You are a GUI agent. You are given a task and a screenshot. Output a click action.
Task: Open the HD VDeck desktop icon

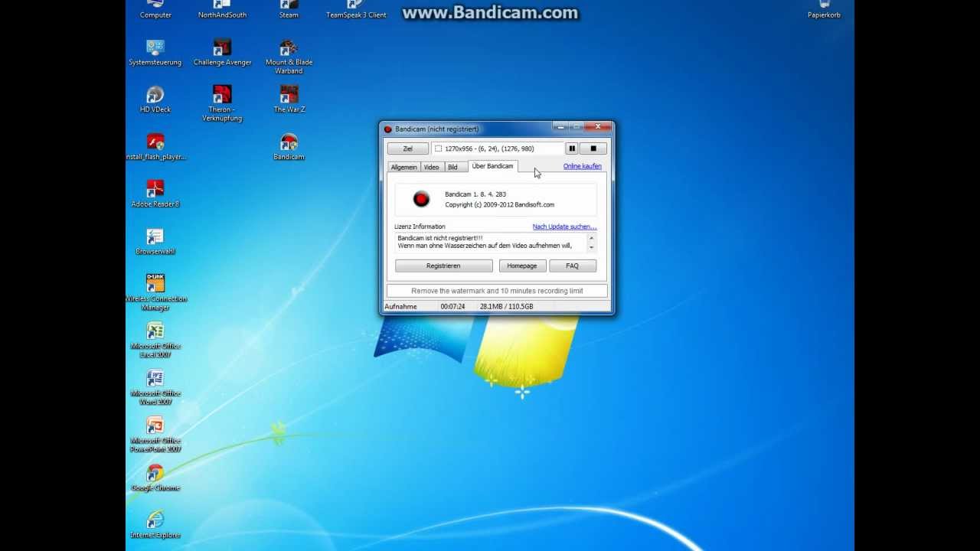(155, 100)
